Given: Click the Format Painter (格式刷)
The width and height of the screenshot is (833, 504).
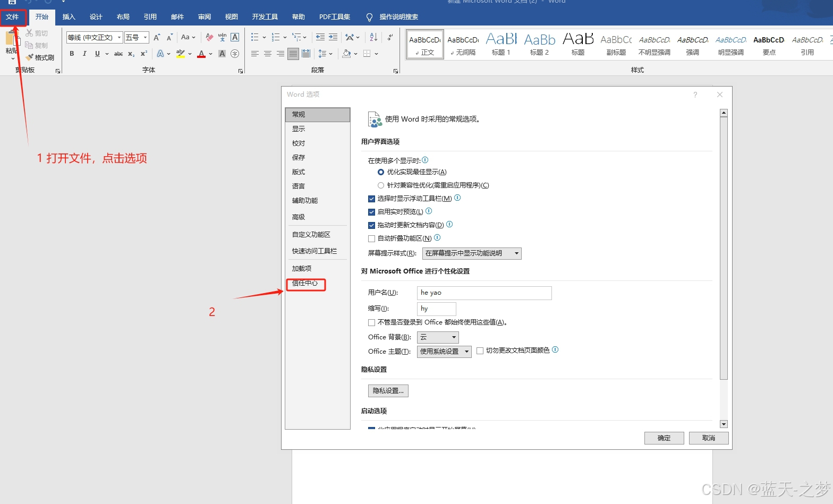Looking at the screenshot, I should pyautogui.click(x=40, y=57).
